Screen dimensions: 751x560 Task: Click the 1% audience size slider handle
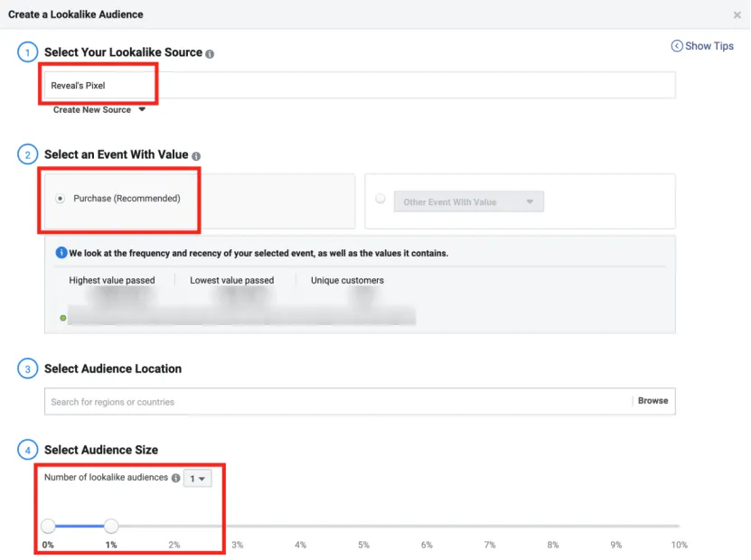111,526
